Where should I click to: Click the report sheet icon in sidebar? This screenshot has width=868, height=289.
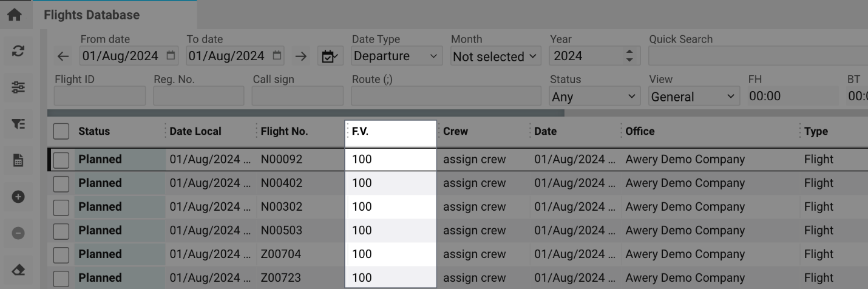point(18,160)
